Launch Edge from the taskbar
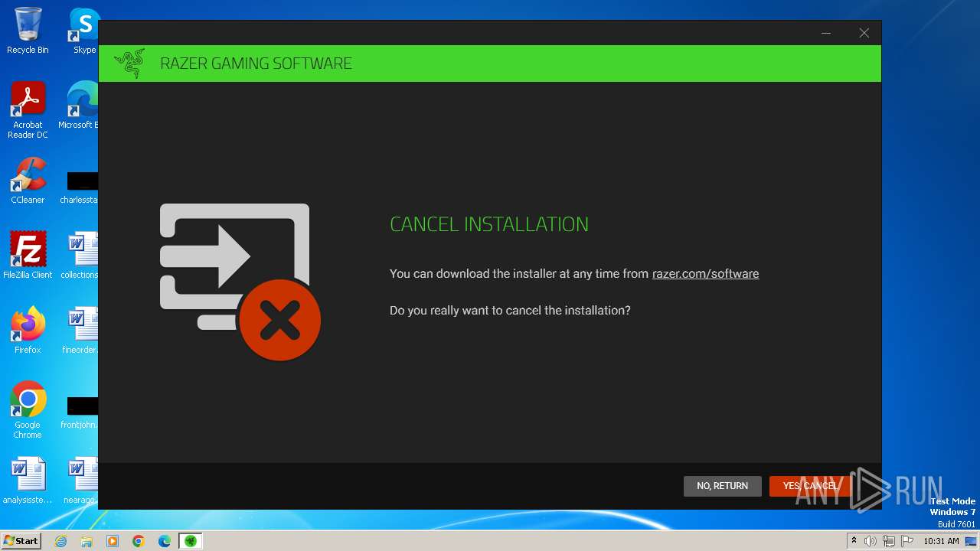980x551 pixels. (165, 541)
